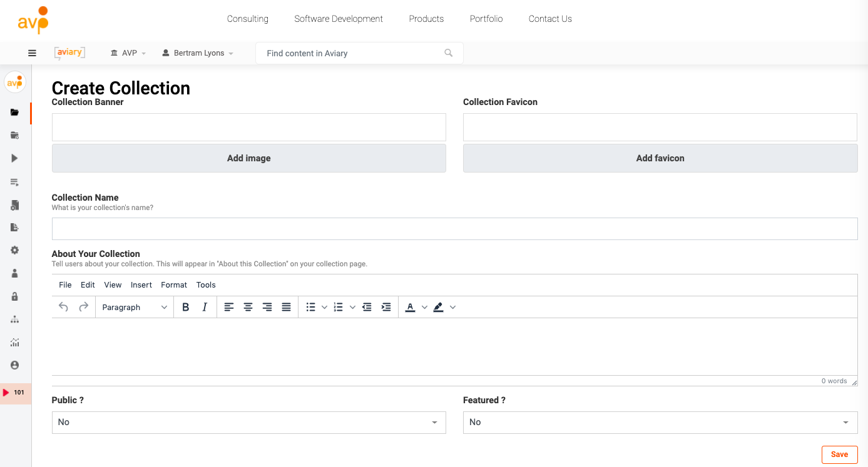Open the Contact Us link
The height and width of the screenshot is (467, 868).
click(x=550, y=19)
